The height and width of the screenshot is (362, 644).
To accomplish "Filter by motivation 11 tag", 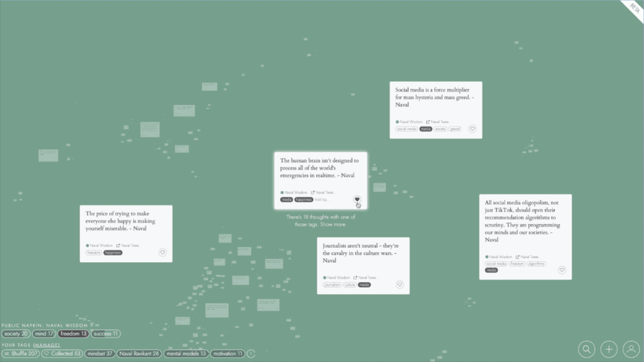I will [228, 354].
